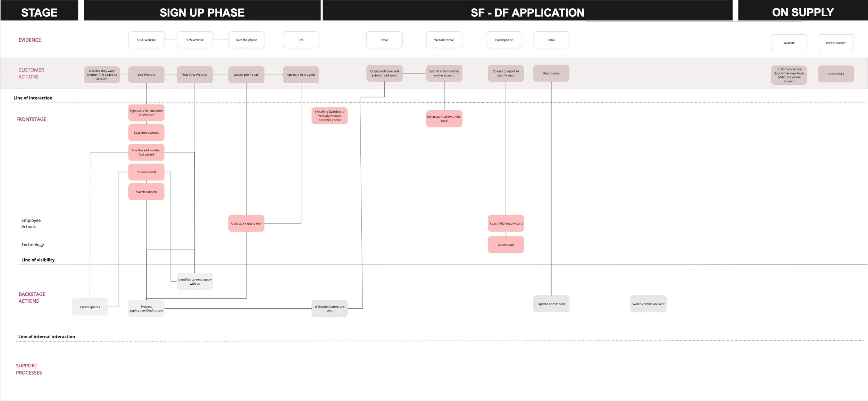Viewport: 868px width, 401px height.
Task: Click the SIGN UP PHASE header
Action: (202, 12)
